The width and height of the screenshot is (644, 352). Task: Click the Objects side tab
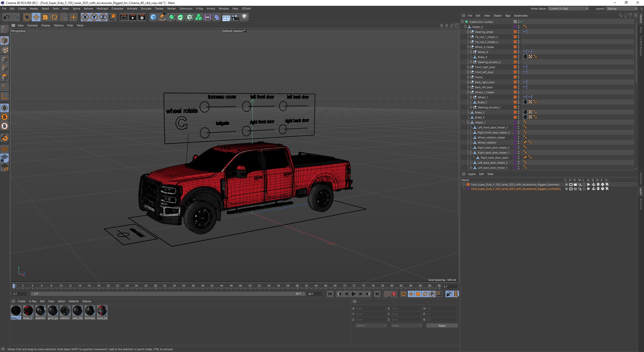(x=641, y=19)
